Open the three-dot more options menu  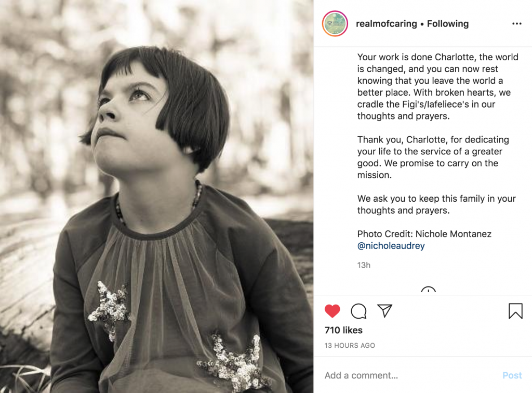(516, 24)
